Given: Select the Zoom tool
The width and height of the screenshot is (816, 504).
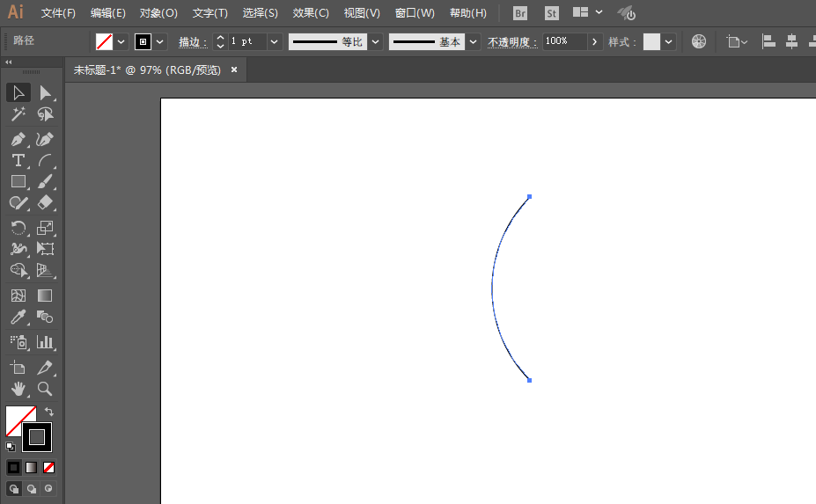Looking at the screenshot, I should (45, 389).
